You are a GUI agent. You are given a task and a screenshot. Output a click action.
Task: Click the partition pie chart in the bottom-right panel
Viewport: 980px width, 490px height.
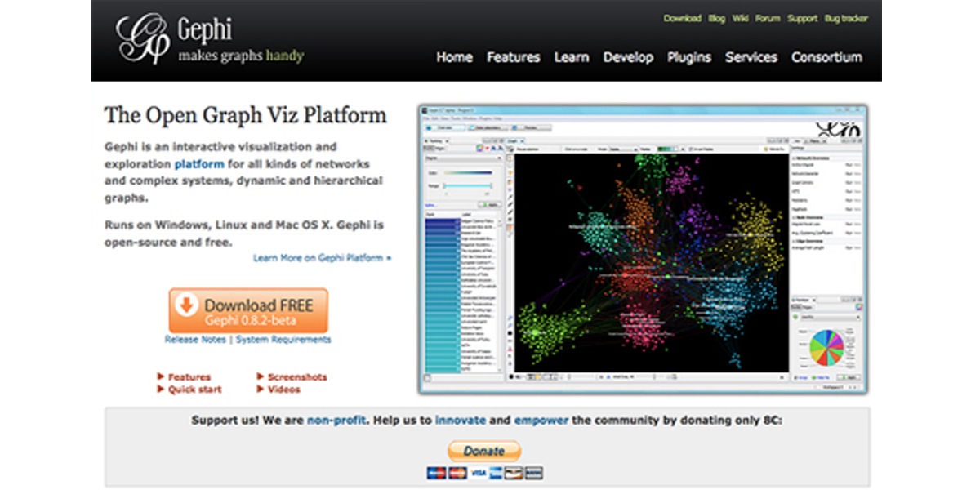pyautogui.click(x=826, y=347)
